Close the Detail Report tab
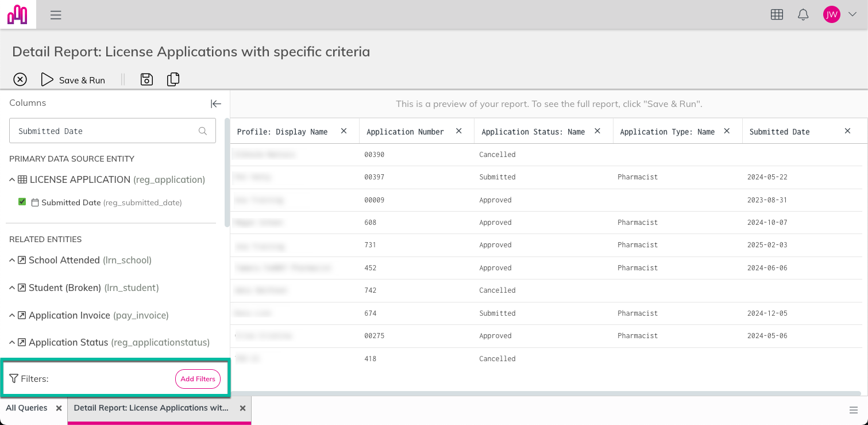Screen dimensions: 868x425 (x=242, y=408)
